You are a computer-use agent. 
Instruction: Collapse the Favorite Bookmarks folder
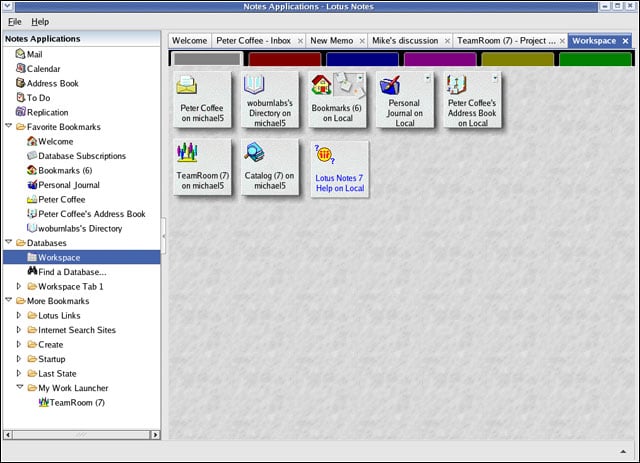[9, 127]
